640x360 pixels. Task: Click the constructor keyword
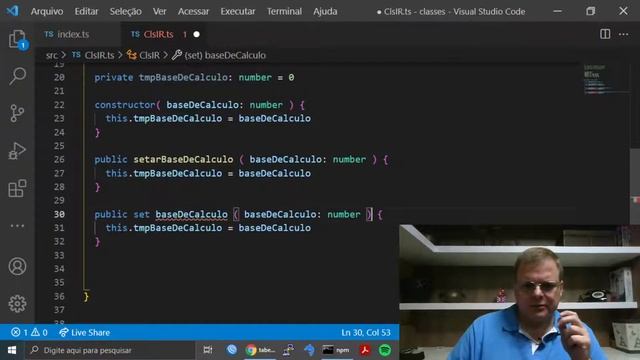coord(125,105)
